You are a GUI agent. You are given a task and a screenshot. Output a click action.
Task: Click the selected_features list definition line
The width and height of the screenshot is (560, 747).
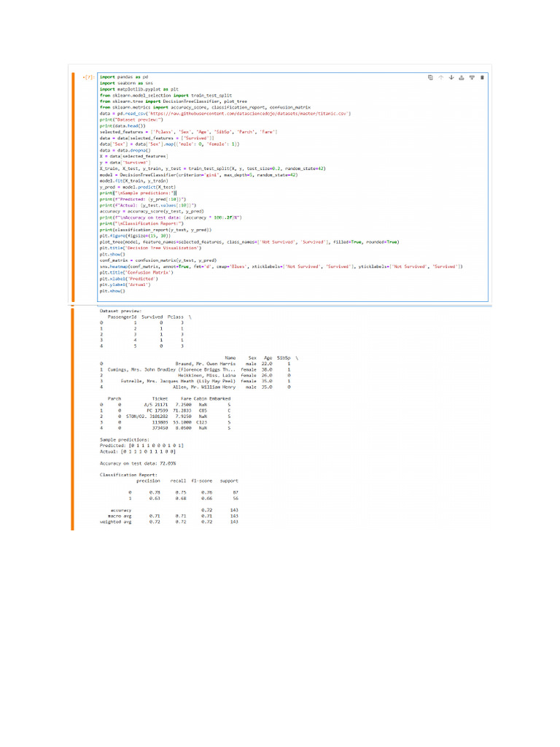tap(188, 132)
